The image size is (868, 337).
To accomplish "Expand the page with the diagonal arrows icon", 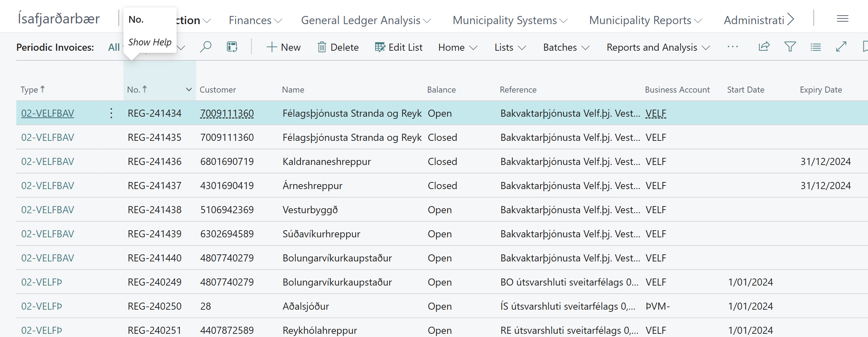I will (841, 47).
